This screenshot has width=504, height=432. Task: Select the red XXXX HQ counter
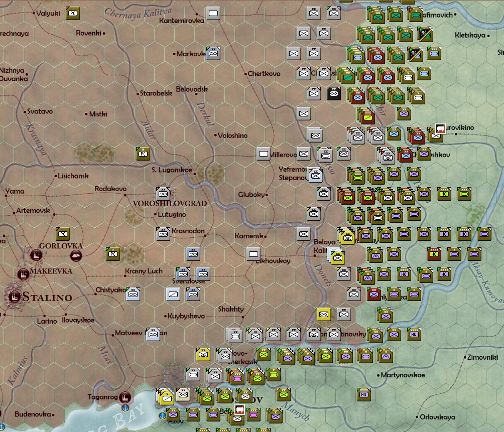click(x=434, y=254)
